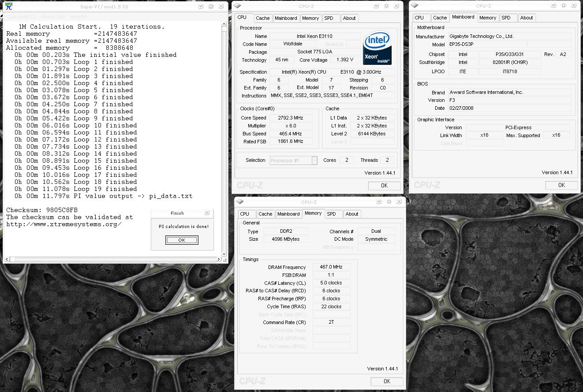Click the Intel Xeon E3110 name field

click(314, 36)
